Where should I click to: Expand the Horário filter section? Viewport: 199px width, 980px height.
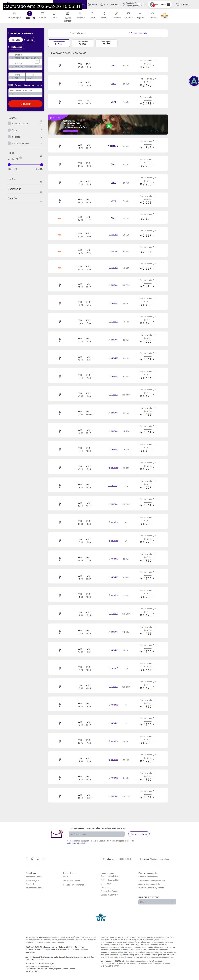[x=41, y=182]
